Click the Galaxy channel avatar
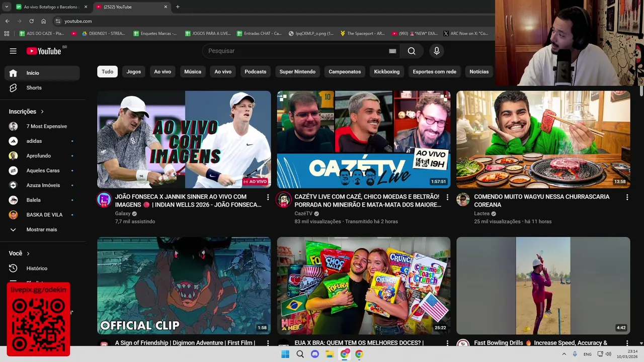 coord(104,200)
